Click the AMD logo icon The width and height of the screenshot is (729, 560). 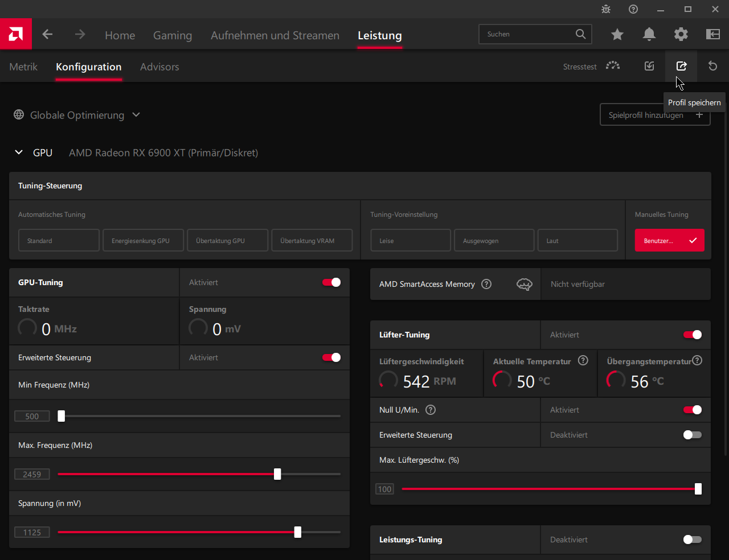(x=16, y=34)
